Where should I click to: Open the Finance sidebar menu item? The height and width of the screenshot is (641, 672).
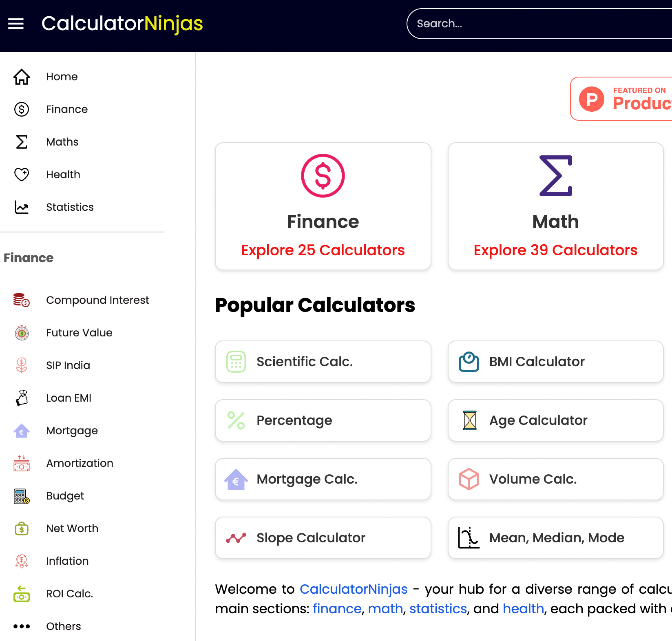pyautogui.click(x=67, y=109)
